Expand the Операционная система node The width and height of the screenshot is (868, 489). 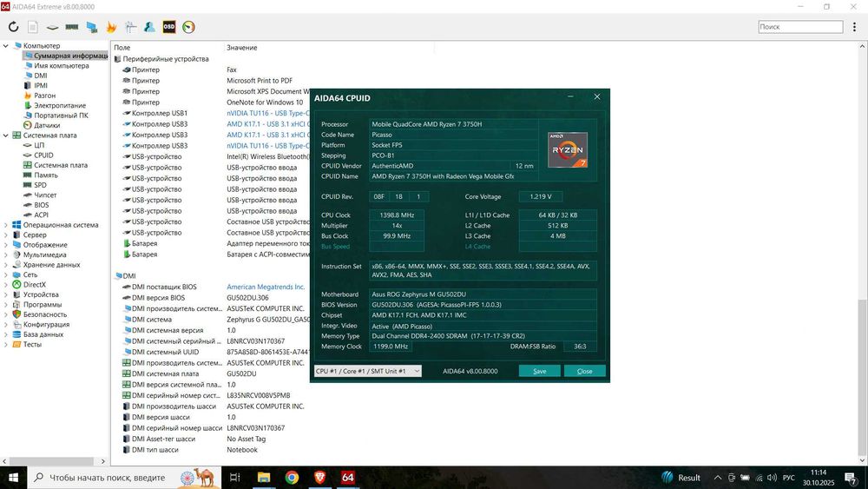[x=5, y=225]
